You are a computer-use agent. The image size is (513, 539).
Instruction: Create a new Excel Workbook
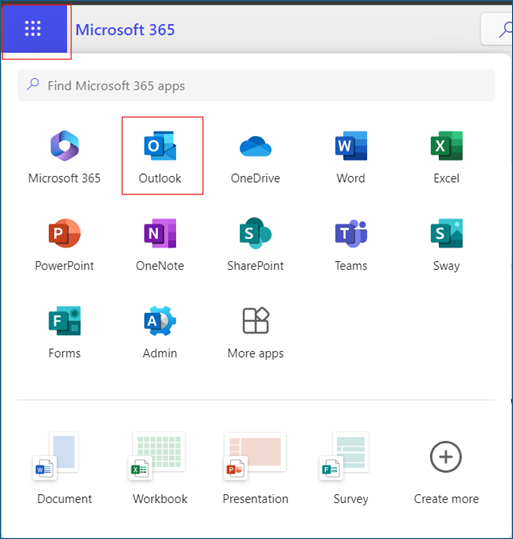[x=160, y=468]
